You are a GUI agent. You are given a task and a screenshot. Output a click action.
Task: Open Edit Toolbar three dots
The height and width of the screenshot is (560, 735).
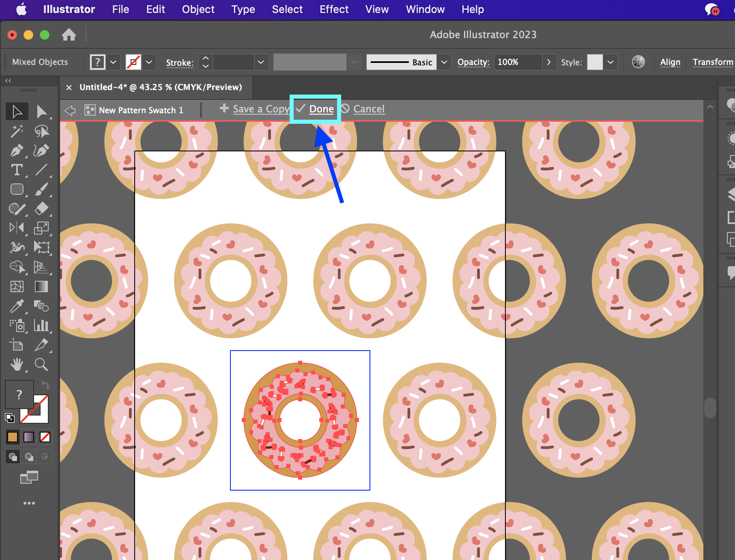(x=29, y=503)
